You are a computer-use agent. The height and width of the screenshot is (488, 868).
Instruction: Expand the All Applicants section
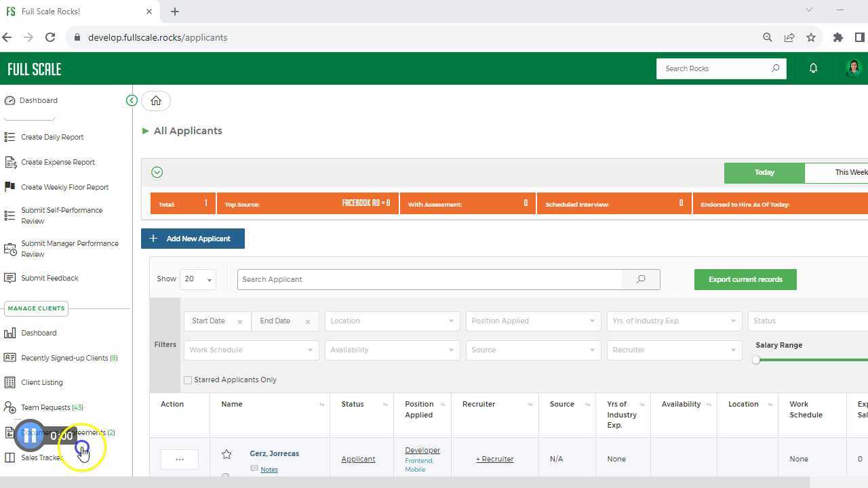145,130
